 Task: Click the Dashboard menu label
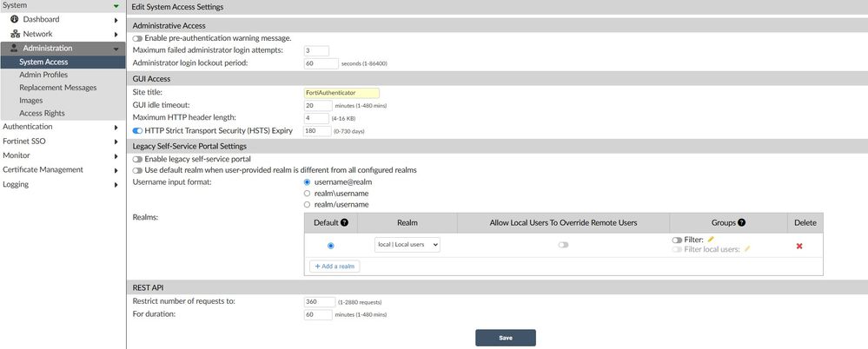pyautogui.click(x=41, y=19)
